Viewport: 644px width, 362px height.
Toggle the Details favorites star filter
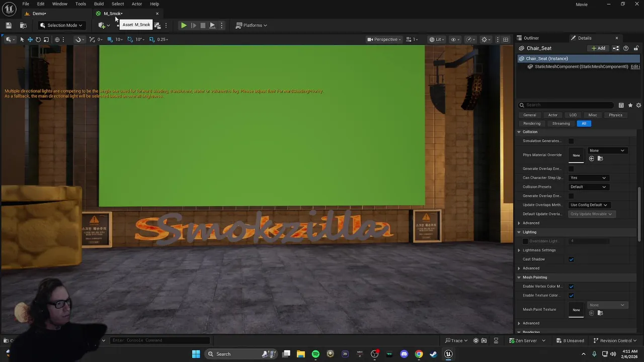pos(630,105)
